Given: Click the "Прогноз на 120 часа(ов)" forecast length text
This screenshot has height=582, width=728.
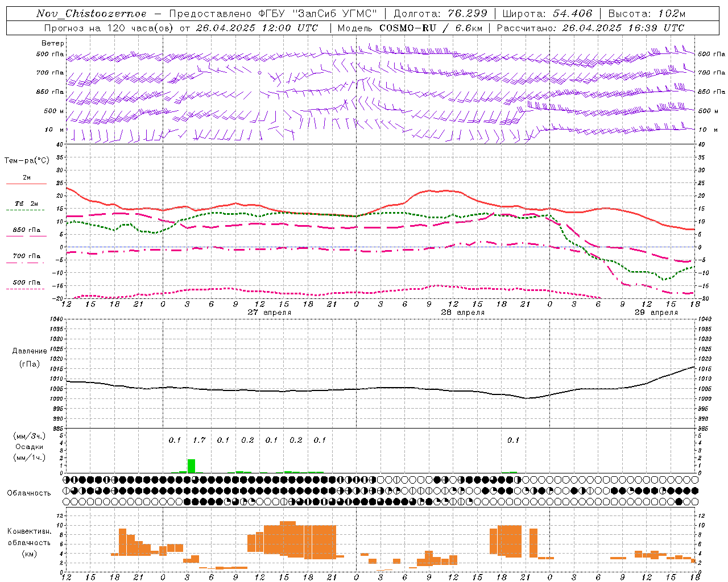Looking at the screenshot, I should [109, 28].
